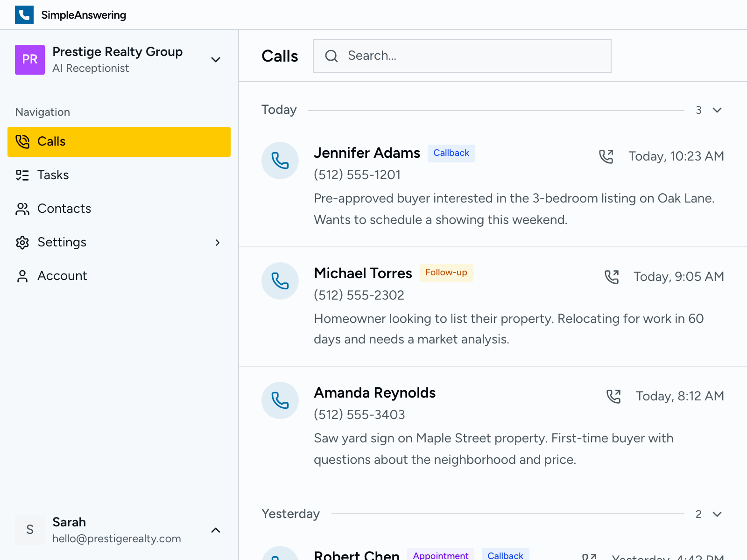Screen dimensions: 747x560
Task: Click Sarah's avatar at the bottom
Action: [x=30, y=530]
